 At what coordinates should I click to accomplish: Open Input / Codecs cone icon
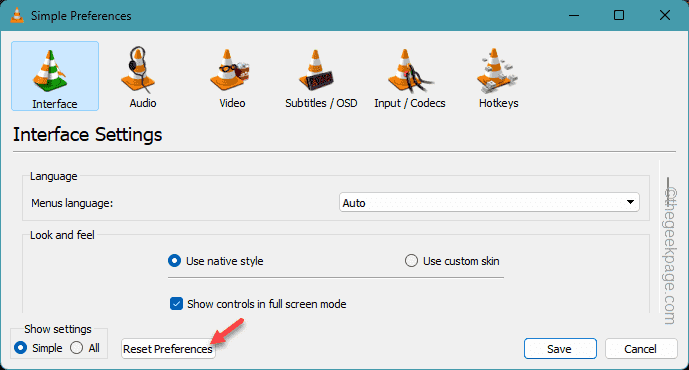[x=410, y=70]
